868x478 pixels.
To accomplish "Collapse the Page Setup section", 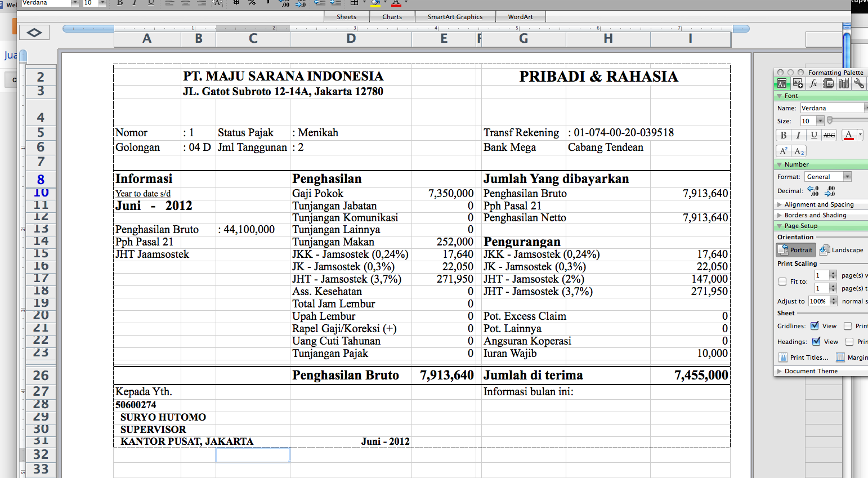I will tap(779, 226).
